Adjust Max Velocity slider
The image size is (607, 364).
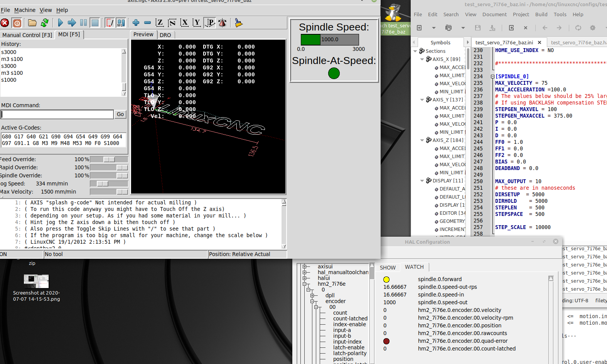(x=109, y=192)
